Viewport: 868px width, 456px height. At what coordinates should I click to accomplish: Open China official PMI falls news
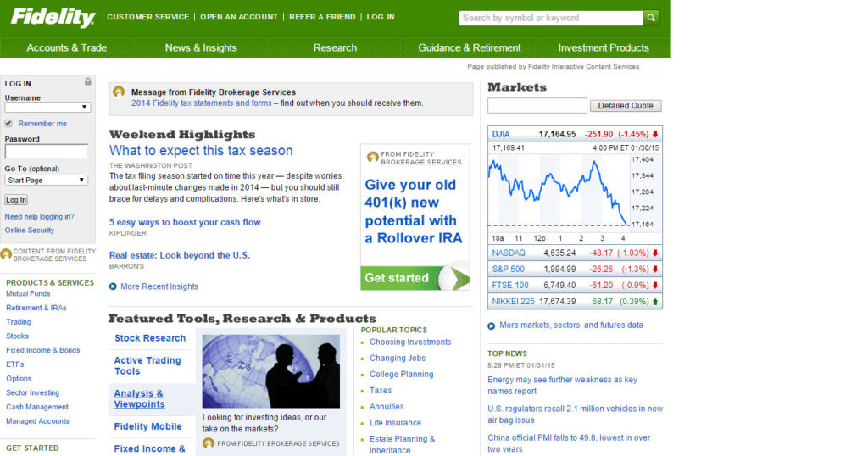click(569, 443)
